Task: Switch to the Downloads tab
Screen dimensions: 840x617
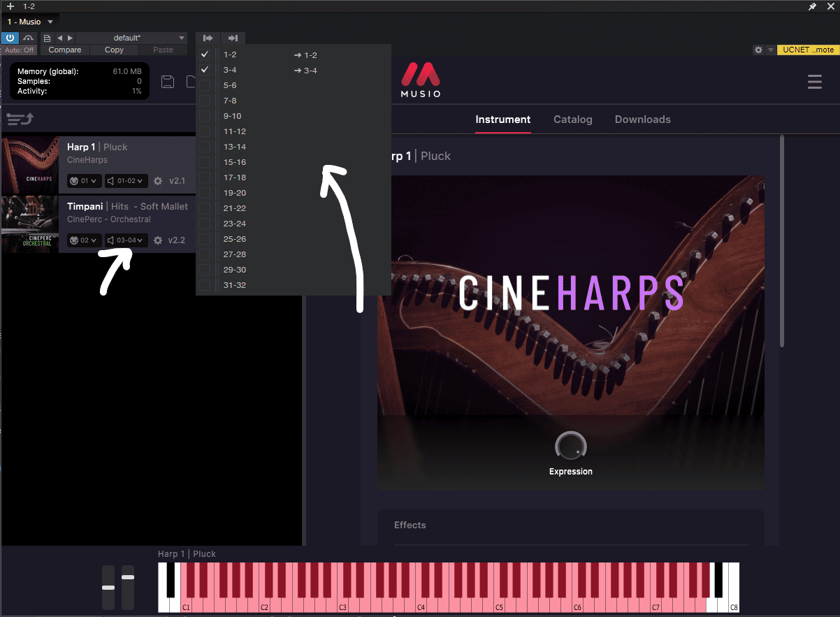Action: coord(643,119)
